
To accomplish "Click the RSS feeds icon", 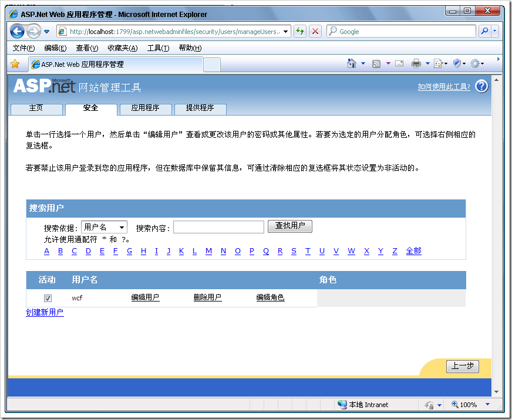I will click(x=376, y=63).
